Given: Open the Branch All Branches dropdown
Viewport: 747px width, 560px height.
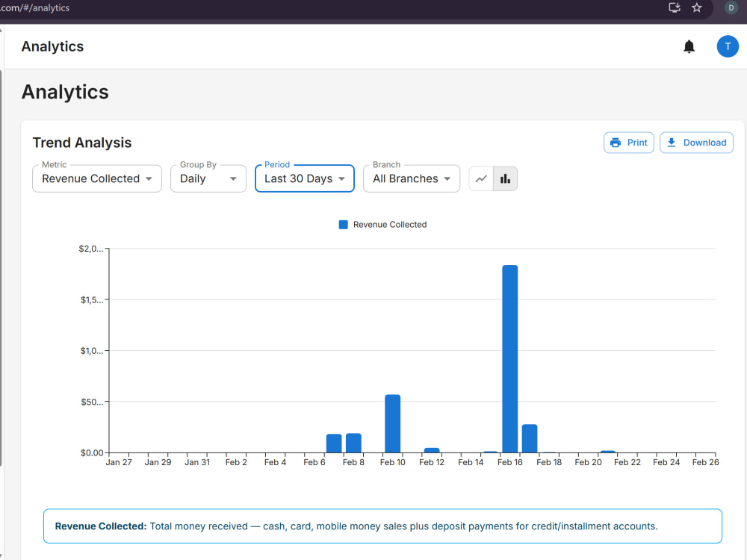Looking at the screenshot, I should (x=412, y=178).
